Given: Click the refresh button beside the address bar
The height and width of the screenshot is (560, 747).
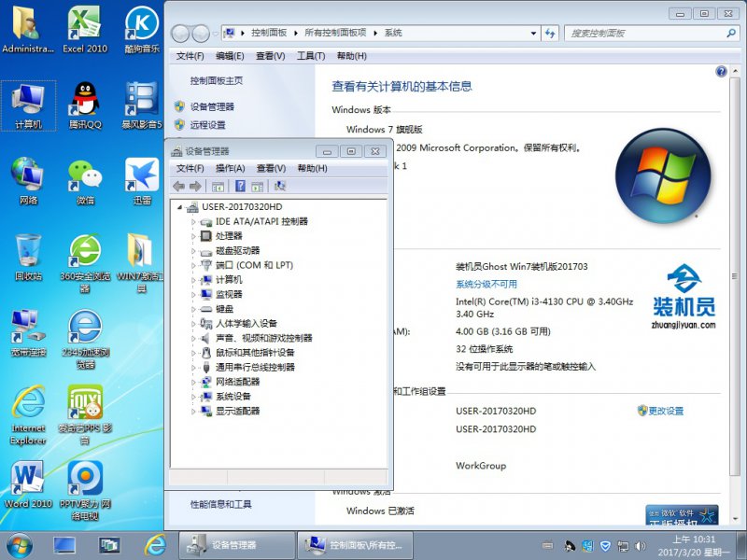Looking at the screenshot, I should coord(550,33).
